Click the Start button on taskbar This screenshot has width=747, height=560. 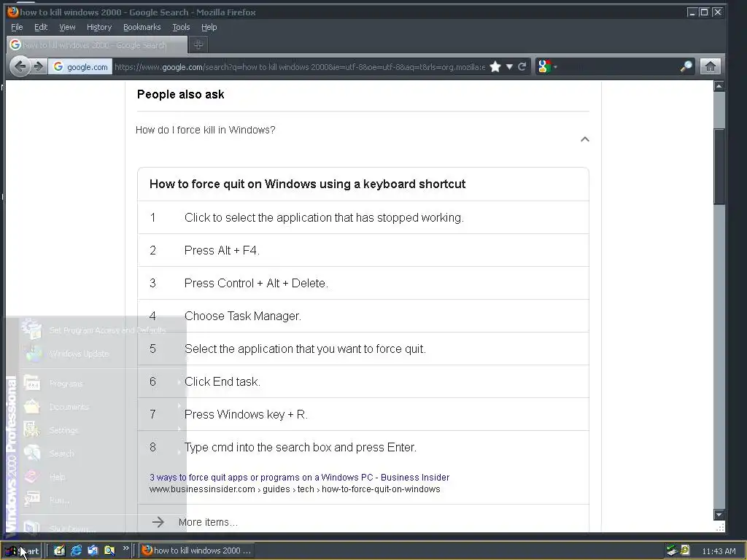[22, 551]
